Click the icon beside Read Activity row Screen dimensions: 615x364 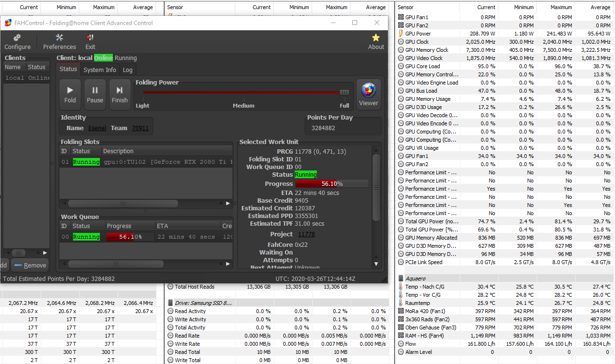pyautogui.click(x=170, y=311)
